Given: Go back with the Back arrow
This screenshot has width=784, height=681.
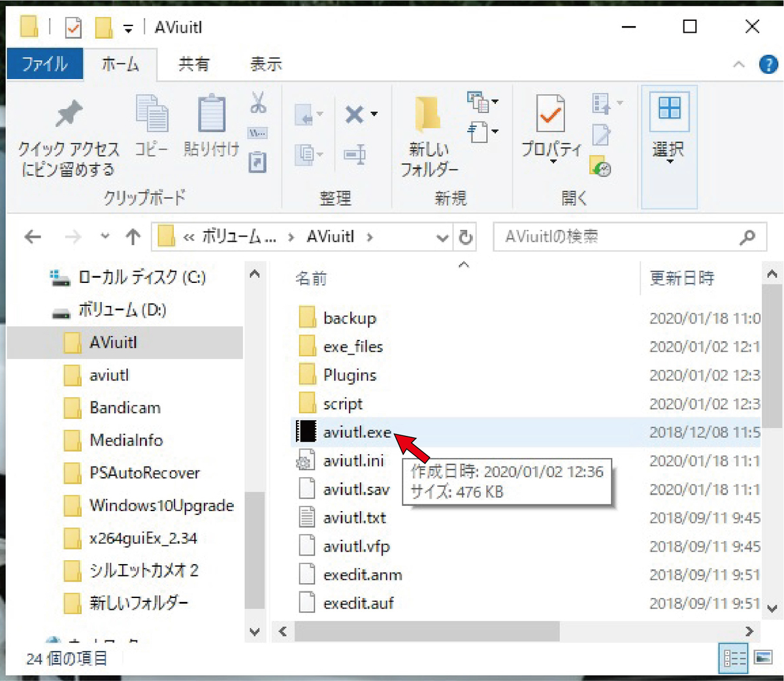Looking at the screenshot, I should tap(33, 237).
